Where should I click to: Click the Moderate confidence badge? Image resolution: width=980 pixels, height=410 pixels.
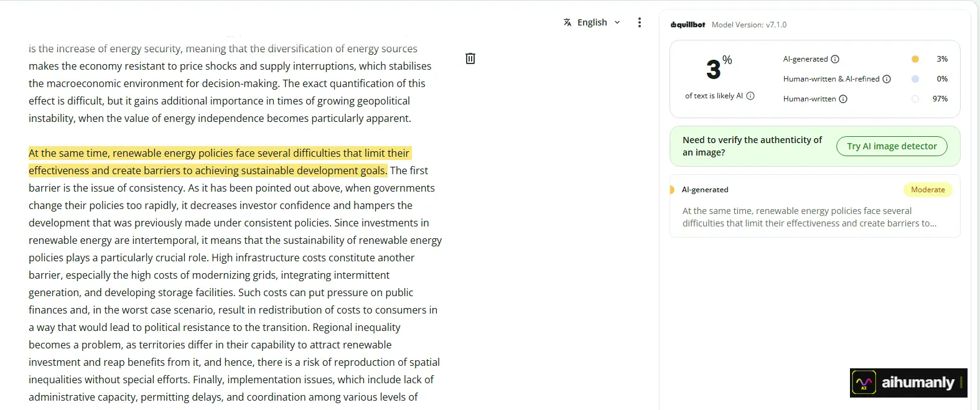point(928,190)
